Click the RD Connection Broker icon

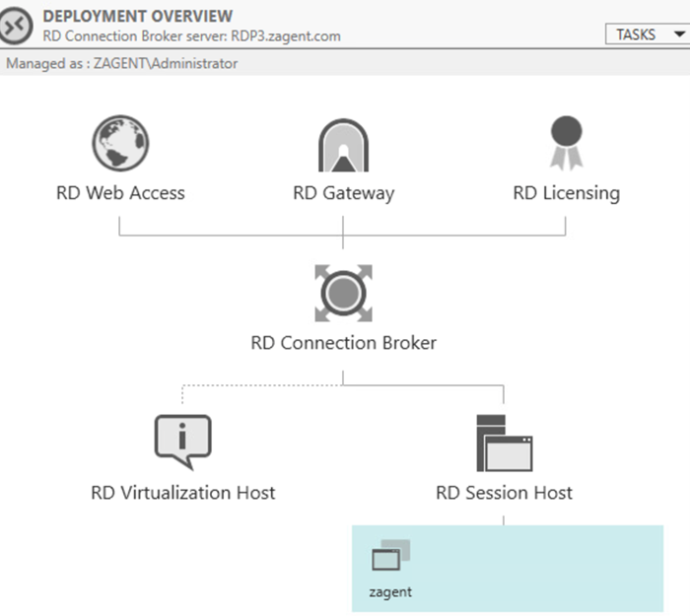pos(343,293)
